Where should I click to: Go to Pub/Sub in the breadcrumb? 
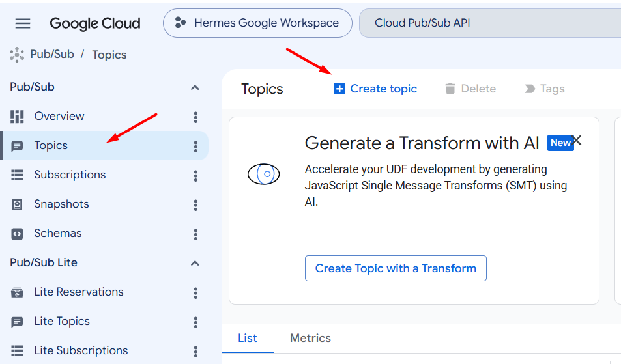[x=52, y=54]
